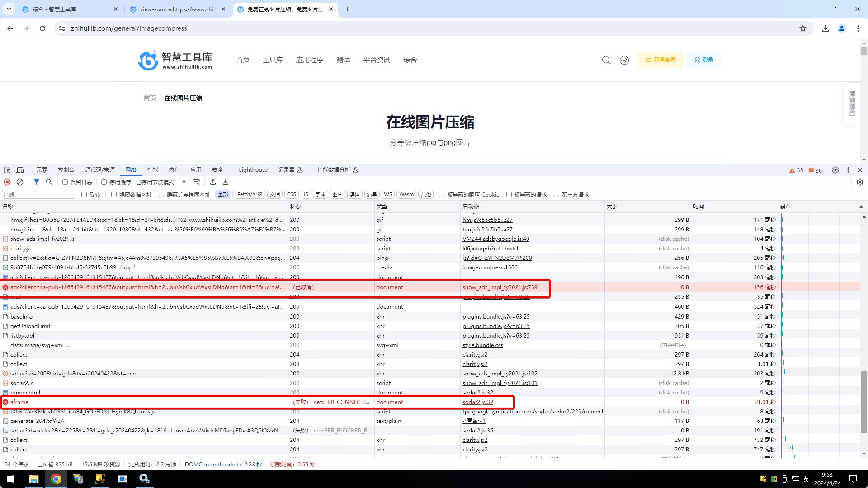Open the tab search dropdown arrow
The width and height of the screenshot is (868, 488).
click(x=9, y=9)
